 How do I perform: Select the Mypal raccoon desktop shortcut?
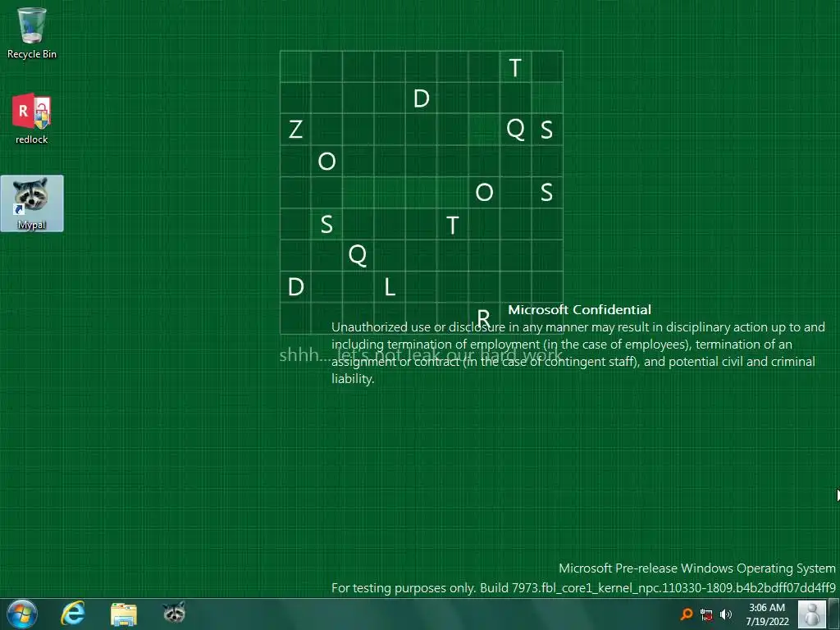click(x=32, y=203)
